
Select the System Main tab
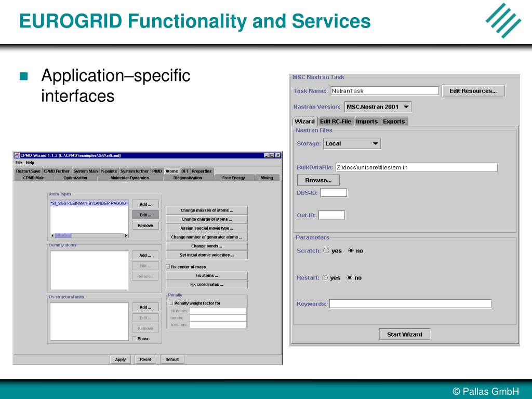click(86, 171)
